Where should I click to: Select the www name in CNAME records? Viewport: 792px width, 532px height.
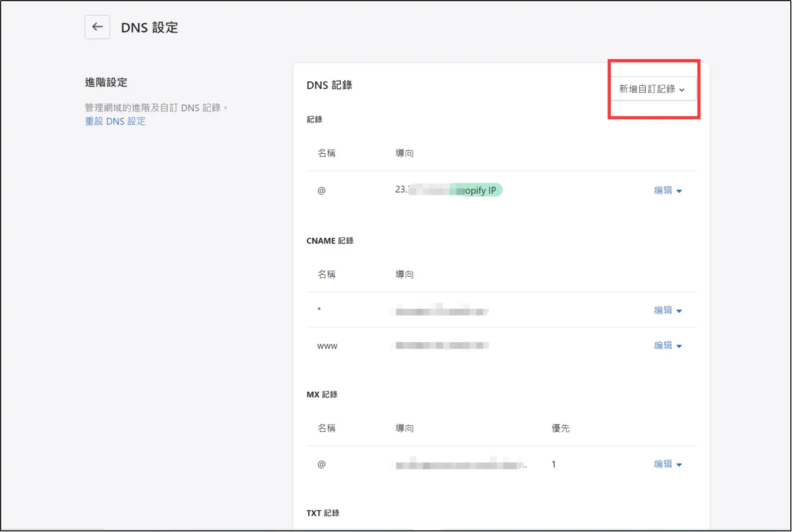(x=327, y=346)
